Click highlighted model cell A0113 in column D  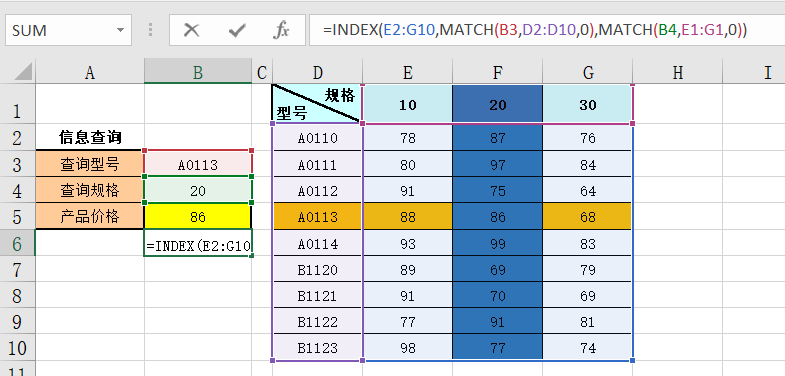click(x=317, y=216)
